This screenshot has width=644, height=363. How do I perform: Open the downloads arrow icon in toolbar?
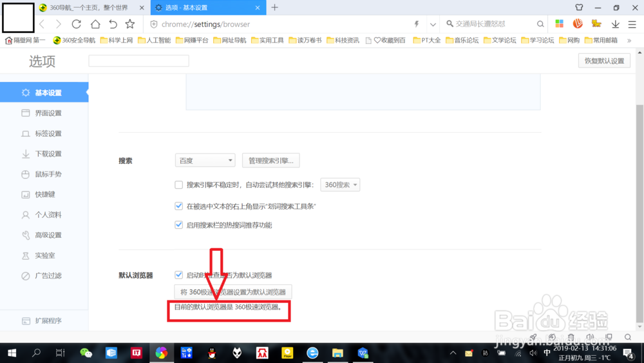pyautogui.click(x=615, y=25)
